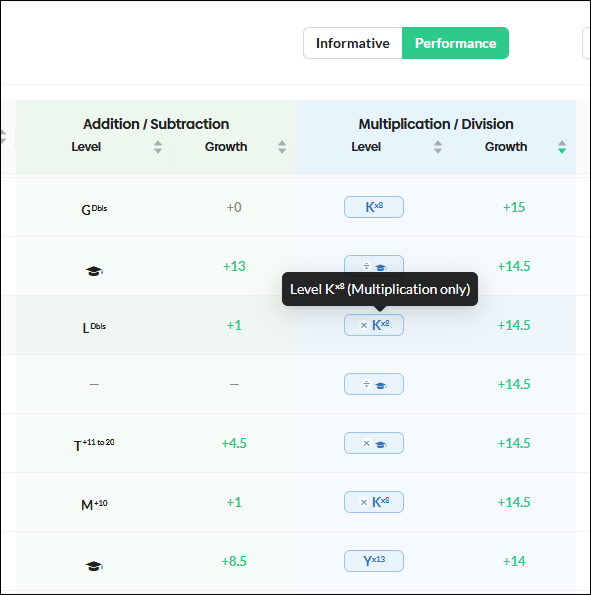Image resolution: width=591 pixels, height=595 pixels.
Task: Click the M+10 addition level
Action: pyautogui.click(x=94, y=505)
